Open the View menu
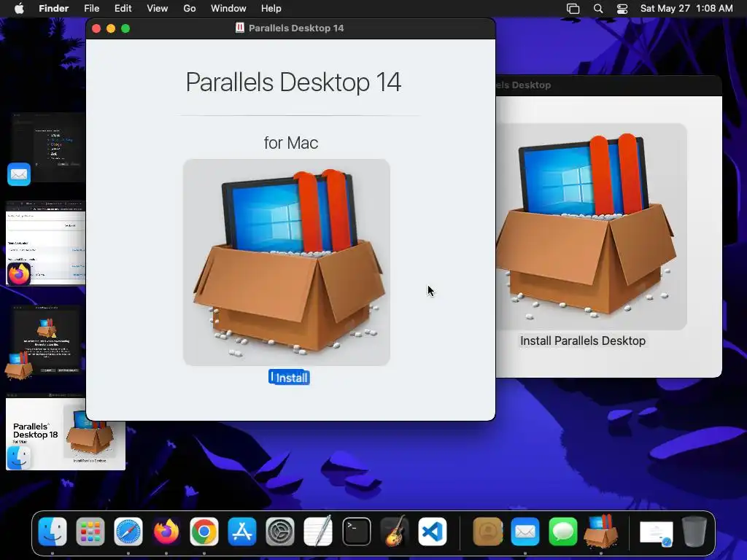Image resolution: width=747 pixels, height=560 pixels. [x=158, y=9]
